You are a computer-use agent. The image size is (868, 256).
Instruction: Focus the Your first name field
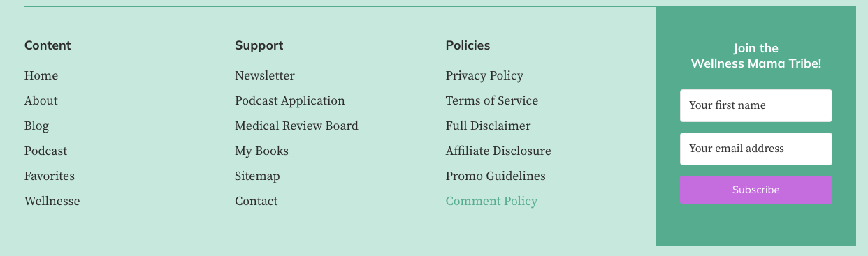tap(756, 105)
